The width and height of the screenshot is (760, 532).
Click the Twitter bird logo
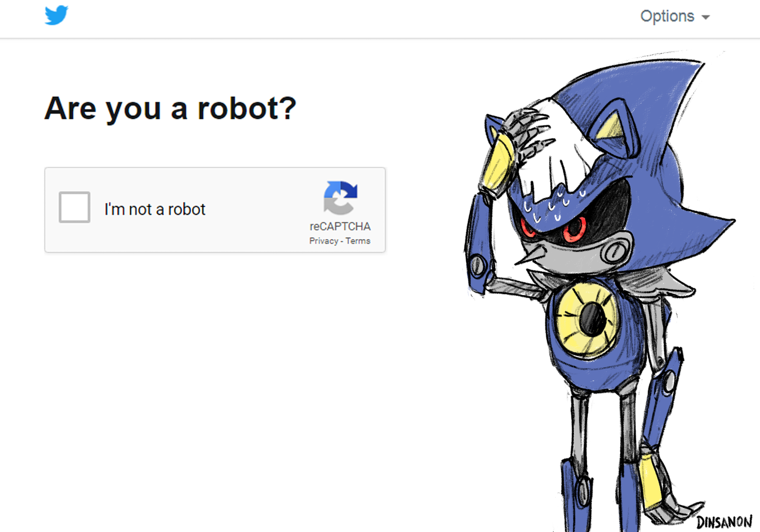pyautogui.click(x=57, y=15)
